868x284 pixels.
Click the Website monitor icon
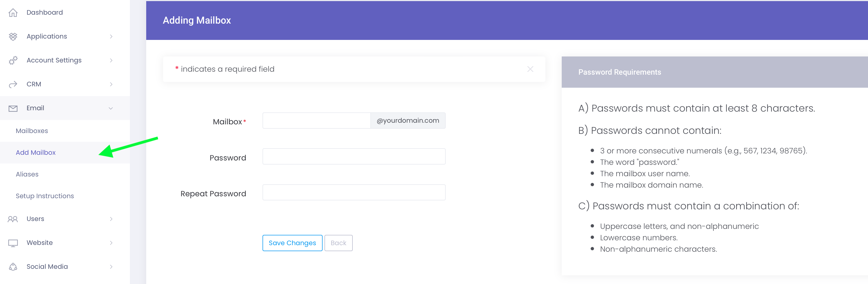pos(13,243)
